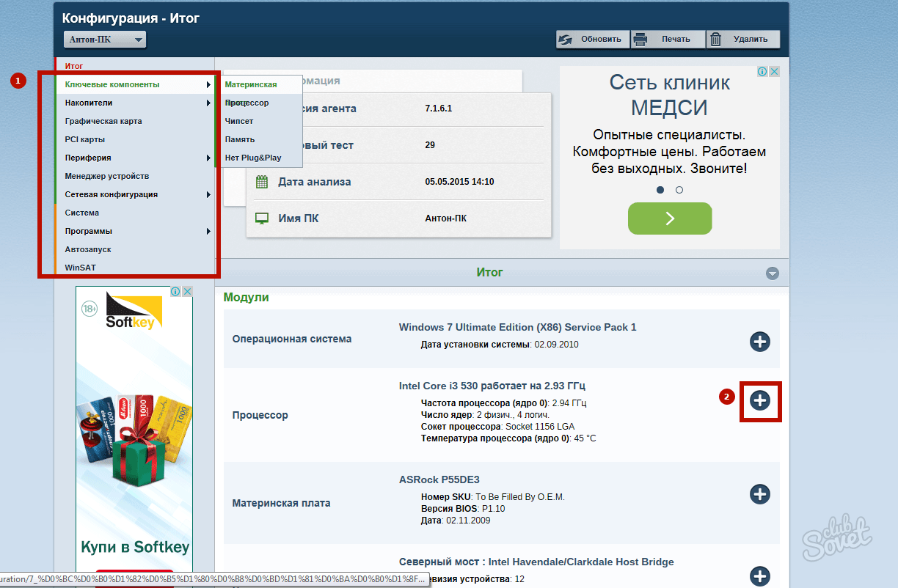The image size is (898, 588).
Task: Click the Softkey logo in ad
Action: (134, 312)
